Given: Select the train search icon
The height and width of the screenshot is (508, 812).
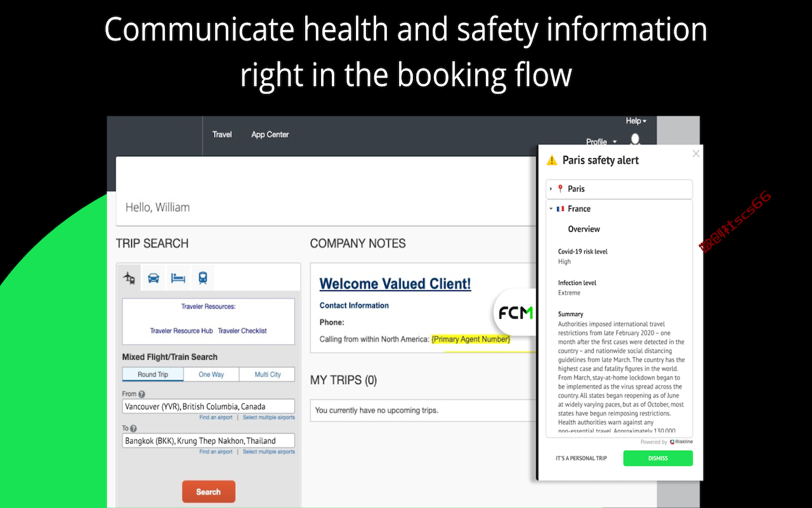Looking at the screenshot, I should (x=202, y=278).
